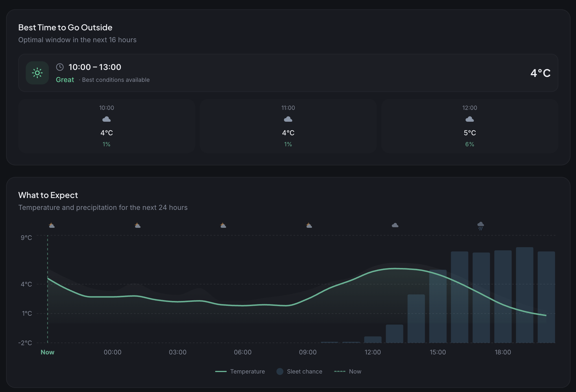The width and height of the screenshot is (576, 392).
Task: Click the cloud icon in the 12:00 card
Action: click(x=470, y=119)
